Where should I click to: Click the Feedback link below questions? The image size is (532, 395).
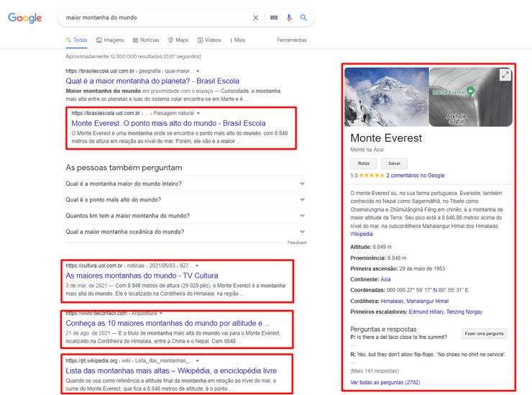pos(297,242)
